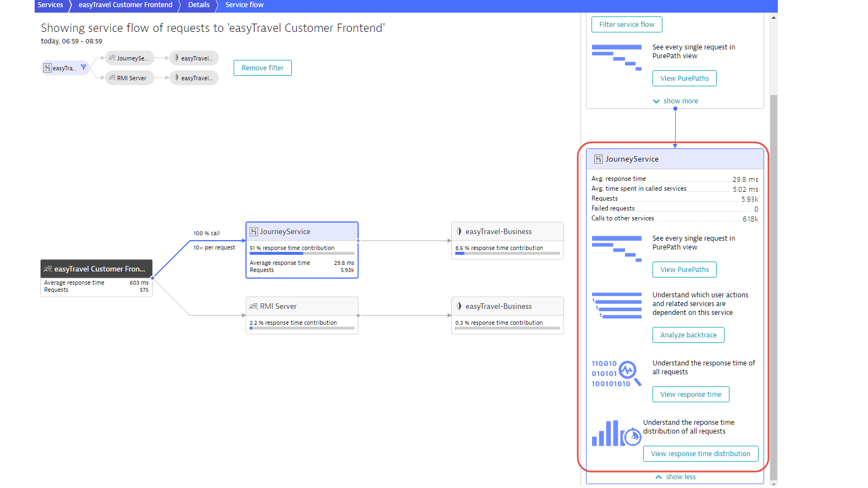This screenshot has width=868, height=488.
Task: Open View response time
Action: pos(691,395)
